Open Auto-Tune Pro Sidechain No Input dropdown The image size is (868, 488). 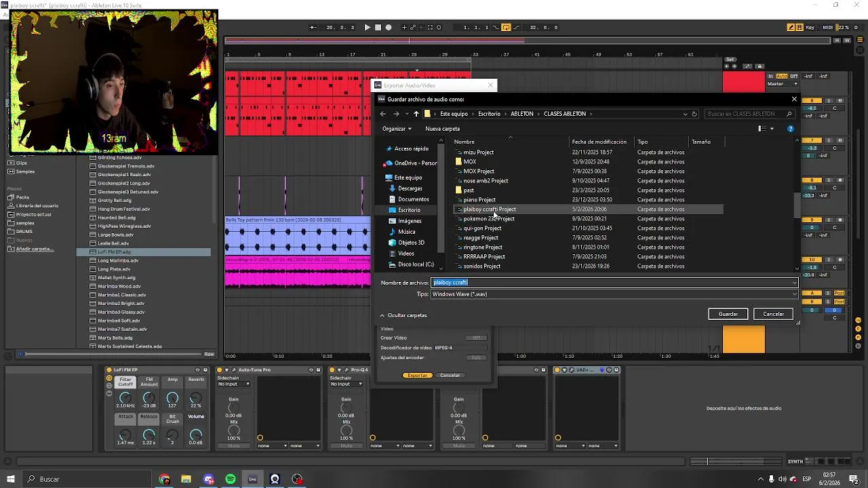click(x=234, y=384)
